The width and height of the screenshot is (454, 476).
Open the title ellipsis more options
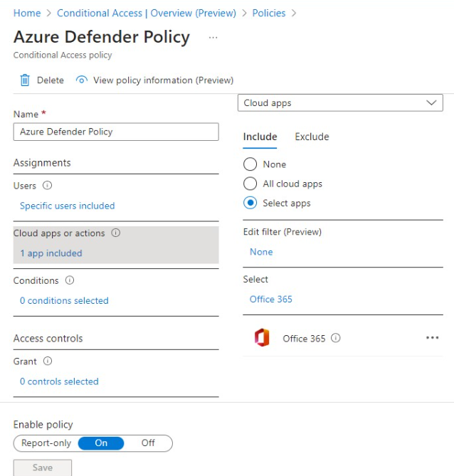click(213, 38)
